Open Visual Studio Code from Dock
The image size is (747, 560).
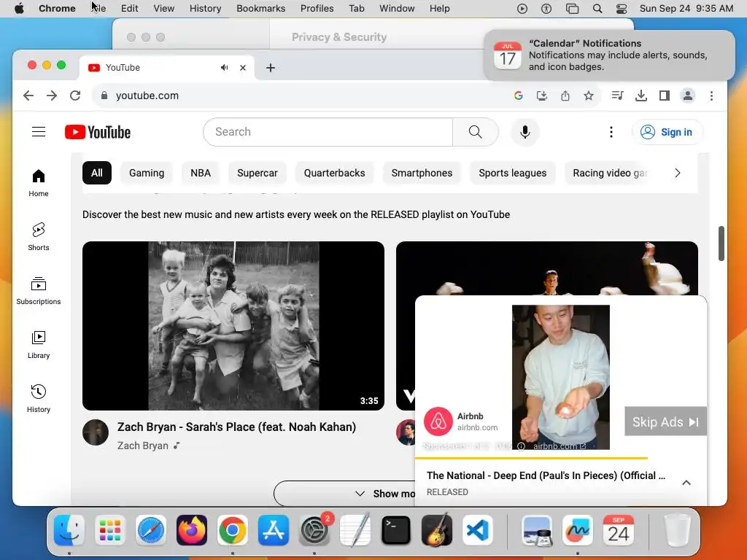478,530
